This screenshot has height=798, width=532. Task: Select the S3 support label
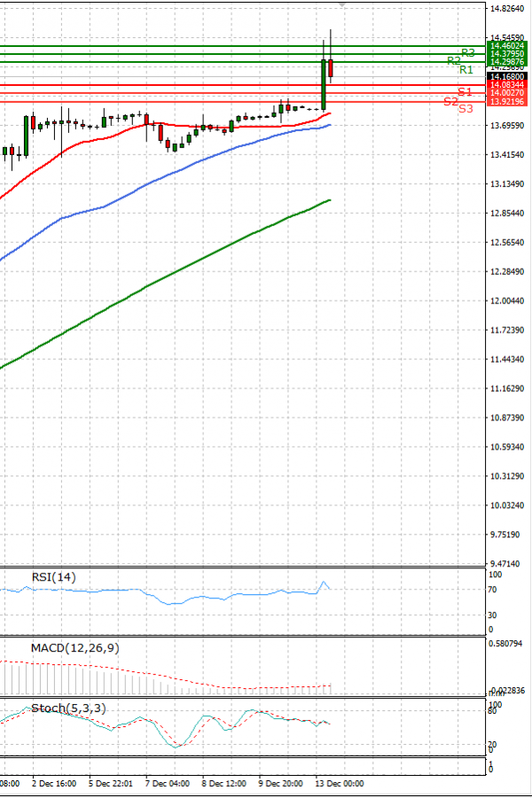465,108
